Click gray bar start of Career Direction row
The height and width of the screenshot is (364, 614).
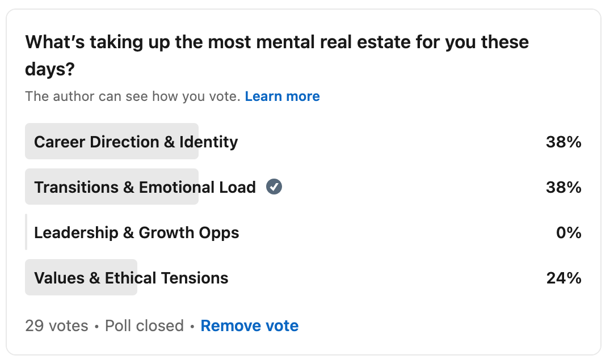(30, 142)
